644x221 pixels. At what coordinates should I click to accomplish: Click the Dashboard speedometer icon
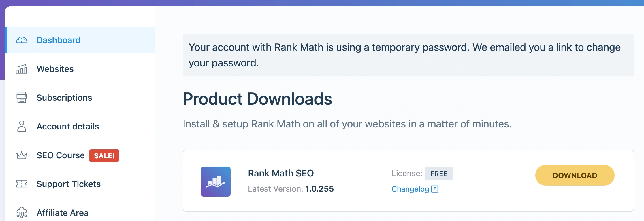tap(22, 40)
